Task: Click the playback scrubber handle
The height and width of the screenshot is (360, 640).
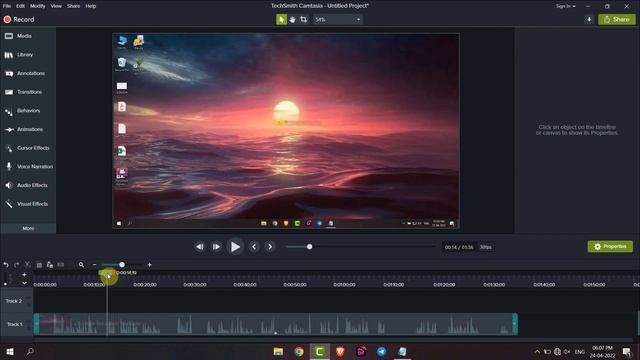Action: click(x=309, y=247)
